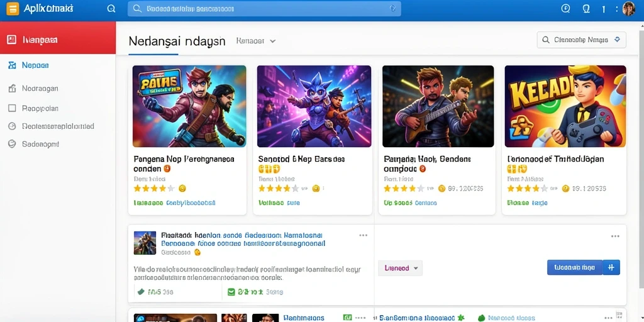This screenshot has width=644, height=322.
Task: Toggle the square box beside Reoppolan
Action: click(13, 108)
